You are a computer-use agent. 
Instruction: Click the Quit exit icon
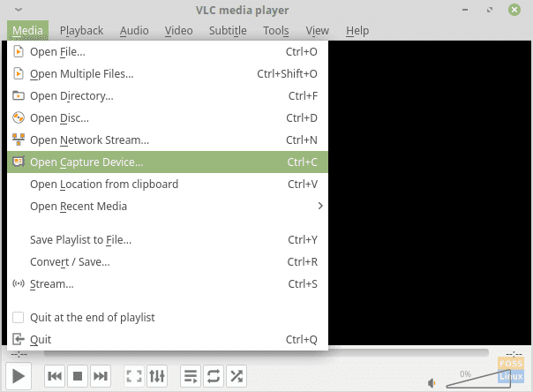(19, 339)
